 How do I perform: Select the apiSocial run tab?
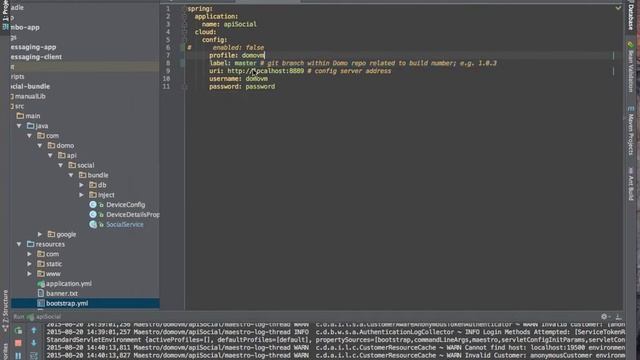tap(44, 317)
